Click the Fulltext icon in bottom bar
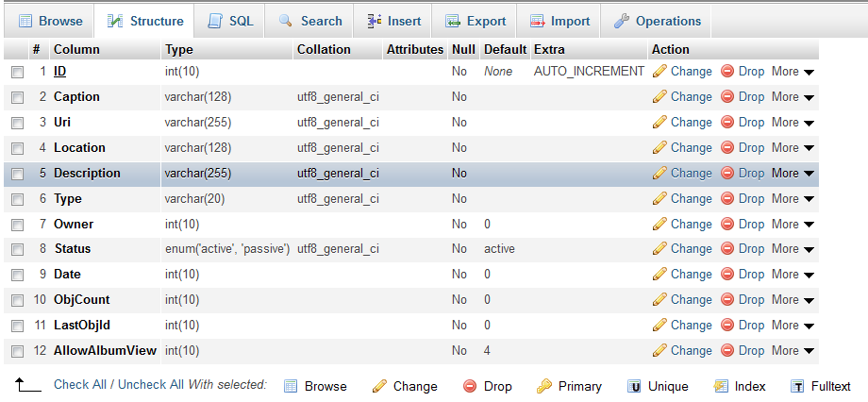Viewport: 868px width, 402px height. point(797,386)
